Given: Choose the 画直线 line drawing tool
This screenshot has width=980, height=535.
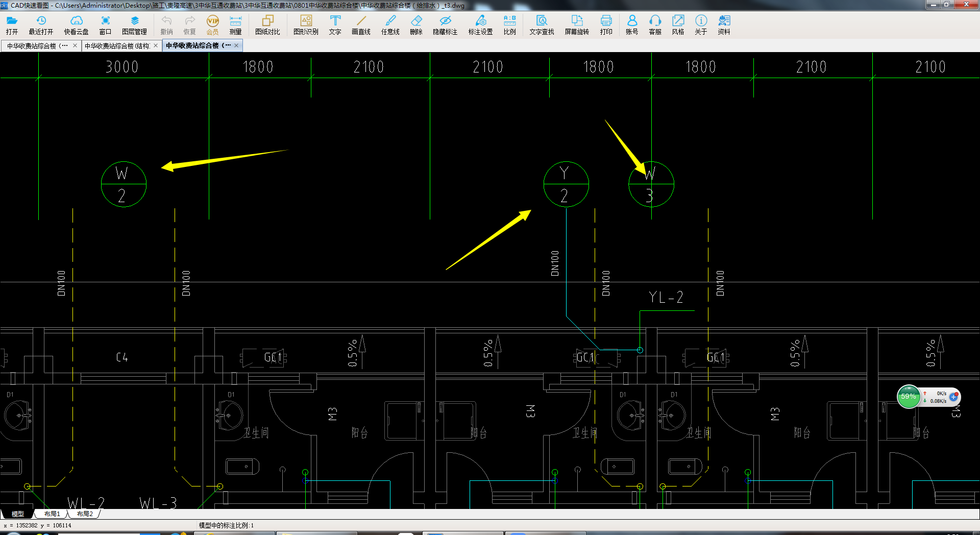Looking at the screenshot, I should (x=361, y=25).
